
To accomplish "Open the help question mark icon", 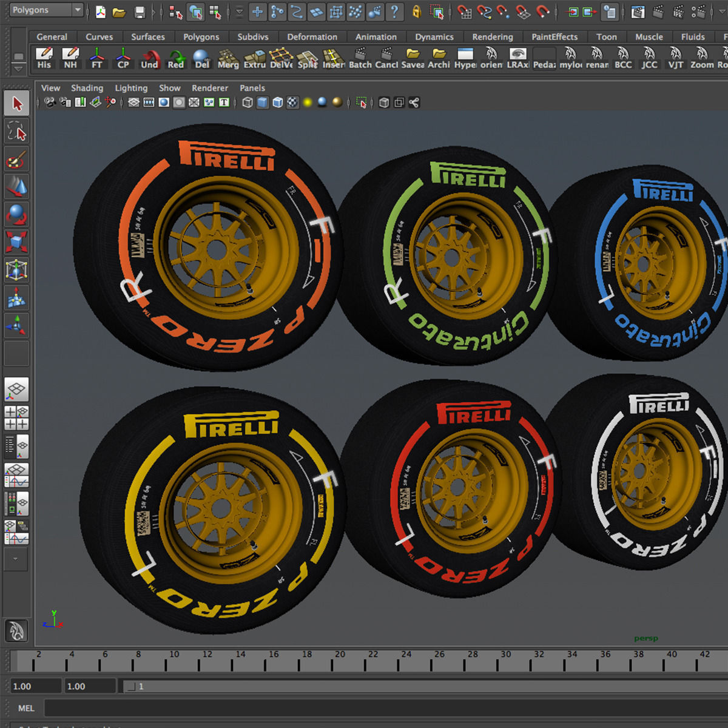I will click(x=395, y=12).
